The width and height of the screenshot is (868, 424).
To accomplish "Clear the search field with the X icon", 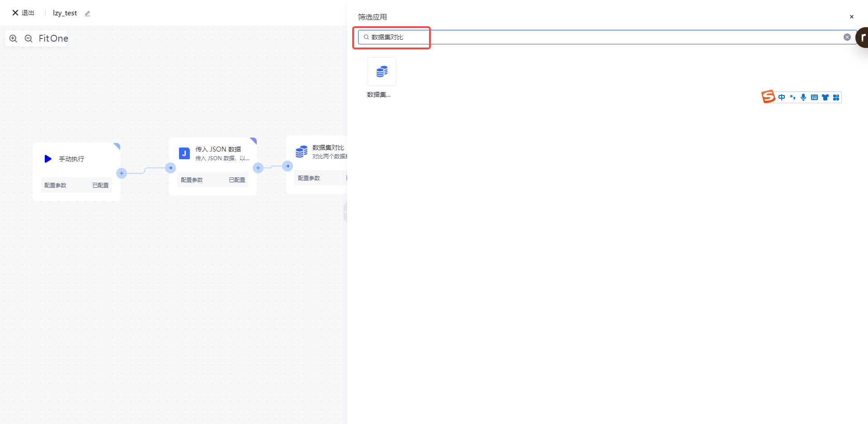I will [x=847, y=37].
